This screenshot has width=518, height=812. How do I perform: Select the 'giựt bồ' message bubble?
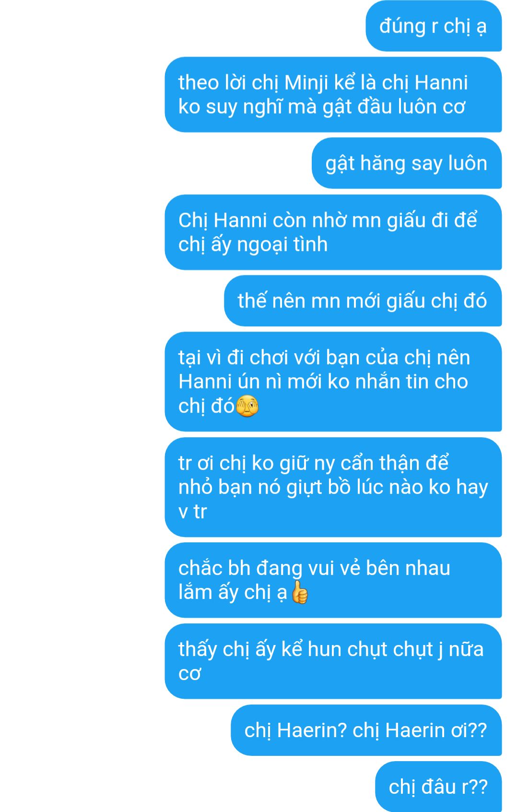[x=333, y=487]
